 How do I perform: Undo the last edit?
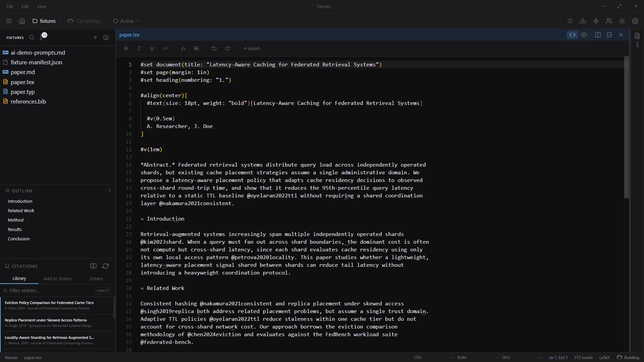pos(214,48)
